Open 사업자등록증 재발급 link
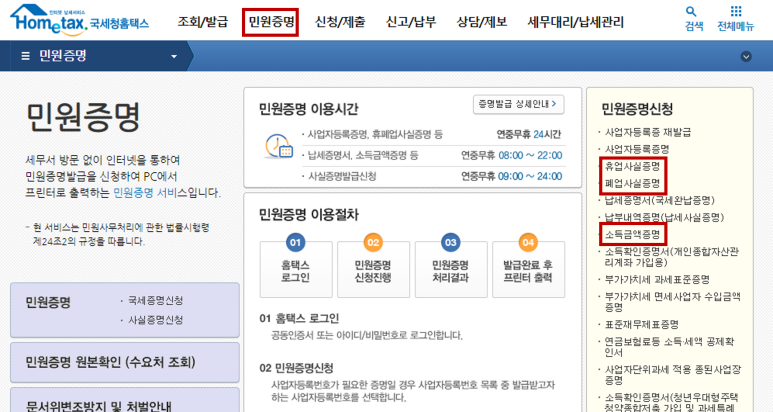The width and height of the screenshot is (773, 412). click(x=648, y=132)
